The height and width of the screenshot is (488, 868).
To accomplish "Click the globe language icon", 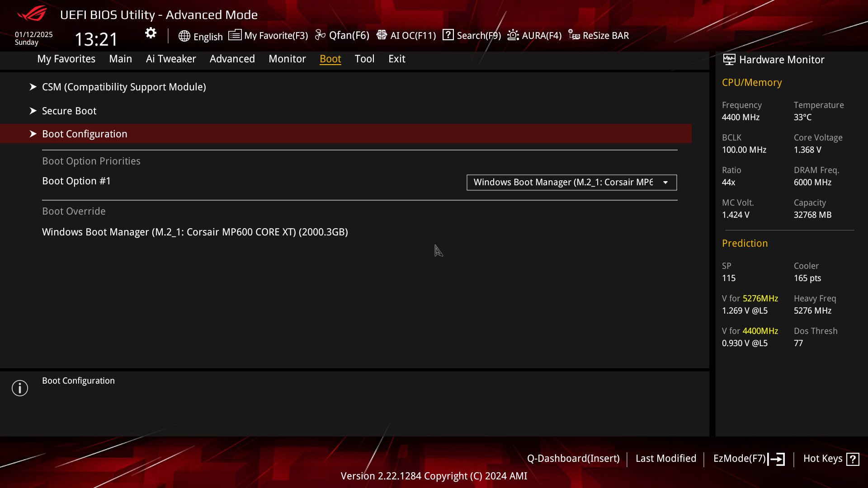I will coord(184,36).
